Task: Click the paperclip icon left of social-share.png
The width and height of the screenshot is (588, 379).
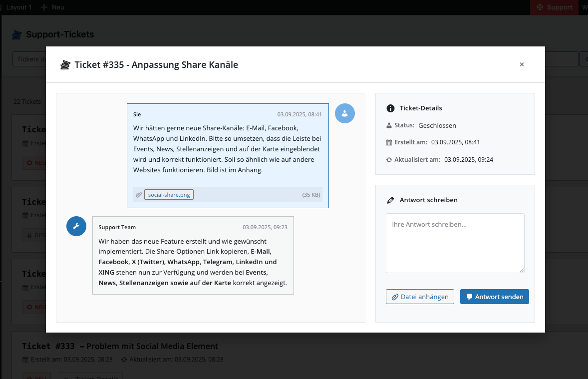Action: coord(139,195)
